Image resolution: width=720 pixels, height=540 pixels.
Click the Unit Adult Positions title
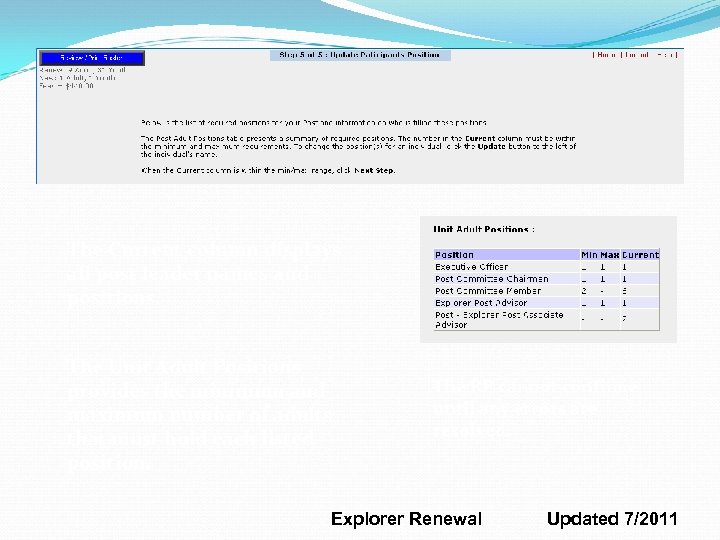click(x=484, y=229)
